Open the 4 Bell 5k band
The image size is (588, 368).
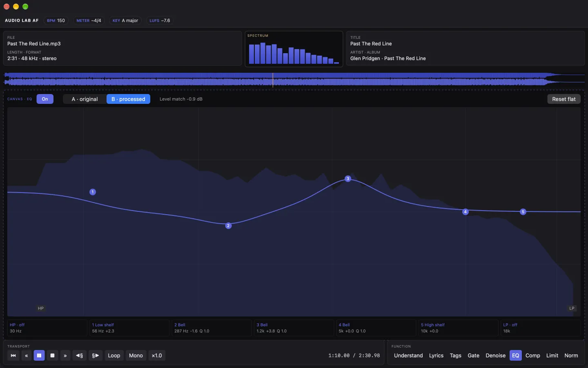(x=376, y=328)
